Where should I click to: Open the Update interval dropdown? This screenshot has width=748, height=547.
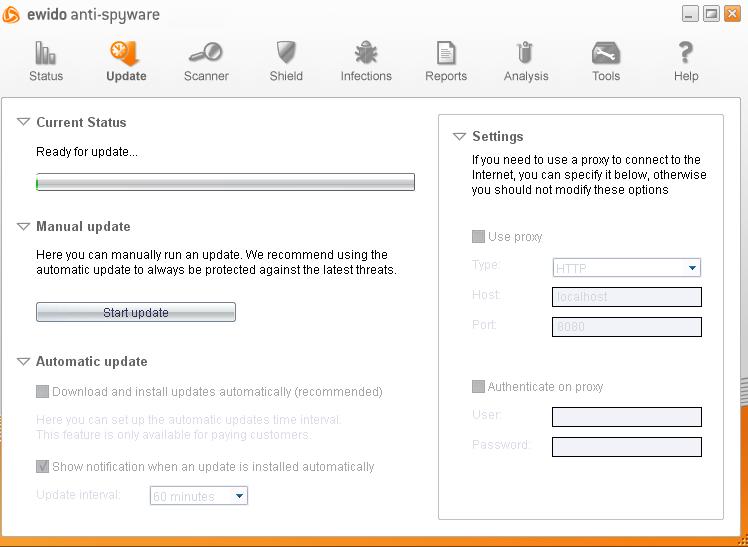pos(198,496)
